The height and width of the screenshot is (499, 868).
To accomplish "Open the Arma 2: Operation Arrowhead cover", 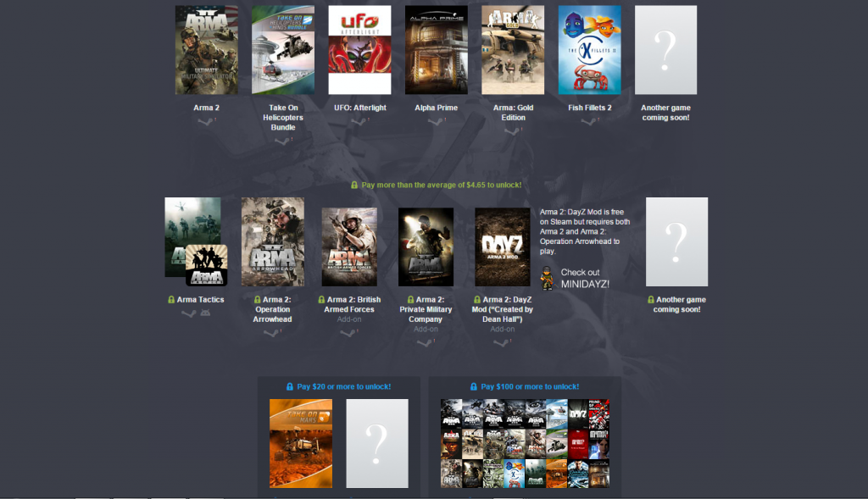I will point(272,242).
